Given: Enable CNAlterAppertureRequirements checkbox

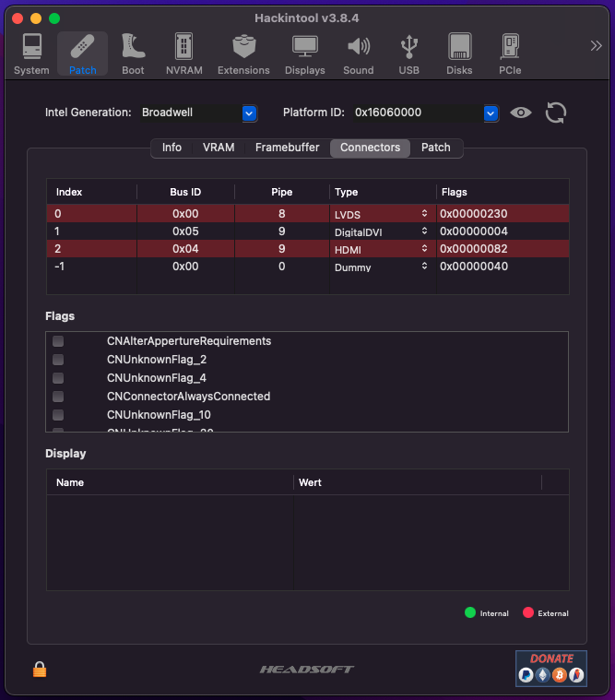Looking at the screenshot, I should coord(58,341).
